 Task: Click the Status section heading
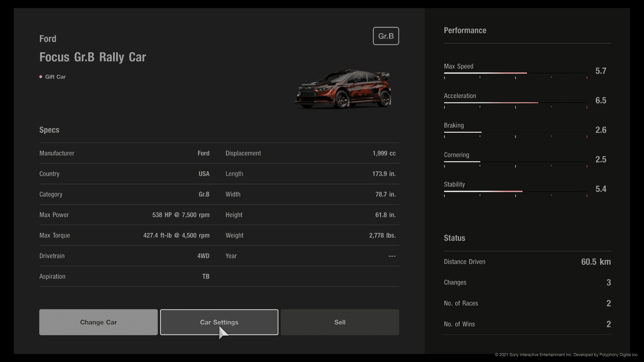click(454, 238)
